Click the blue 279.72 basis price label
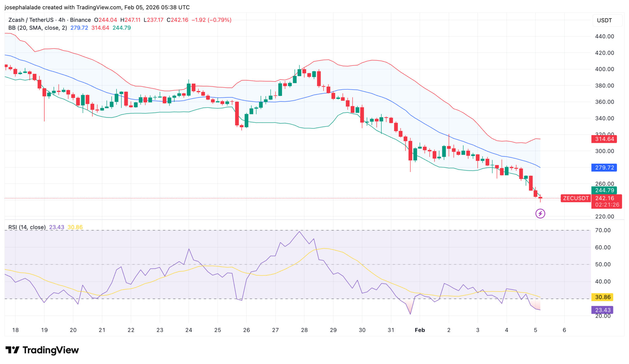Screen dimensions: 629x364 pyautogui.click(x=604, y=168)
